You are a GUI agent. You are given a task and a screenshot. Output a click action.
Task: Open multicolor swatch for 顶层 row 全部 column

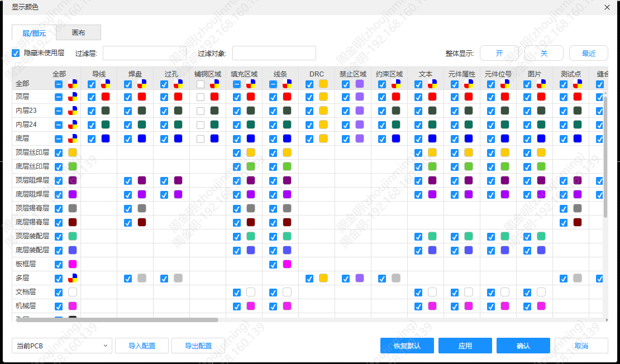point(73,97)
